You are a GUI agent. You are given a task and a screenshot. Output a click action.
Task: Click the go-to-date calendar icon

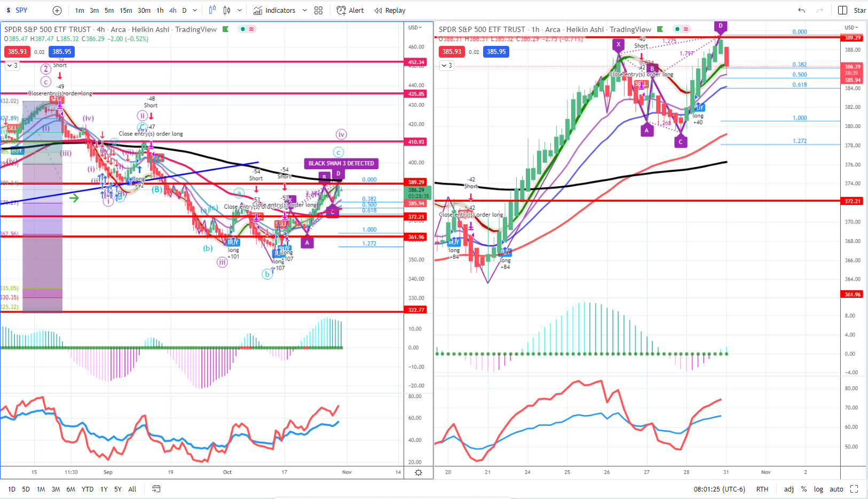156,489
